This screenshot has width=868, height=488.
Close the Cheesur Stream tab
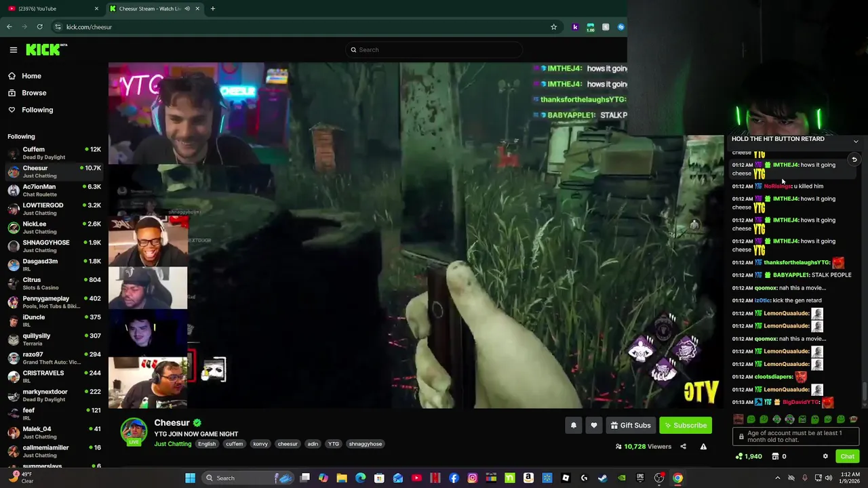pyautogui.click(x=197, y=9)
